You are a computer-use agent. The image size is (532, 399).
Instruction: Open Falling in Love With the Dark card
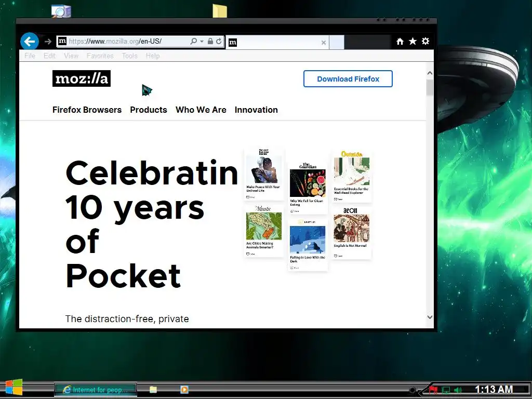point(308,244)
